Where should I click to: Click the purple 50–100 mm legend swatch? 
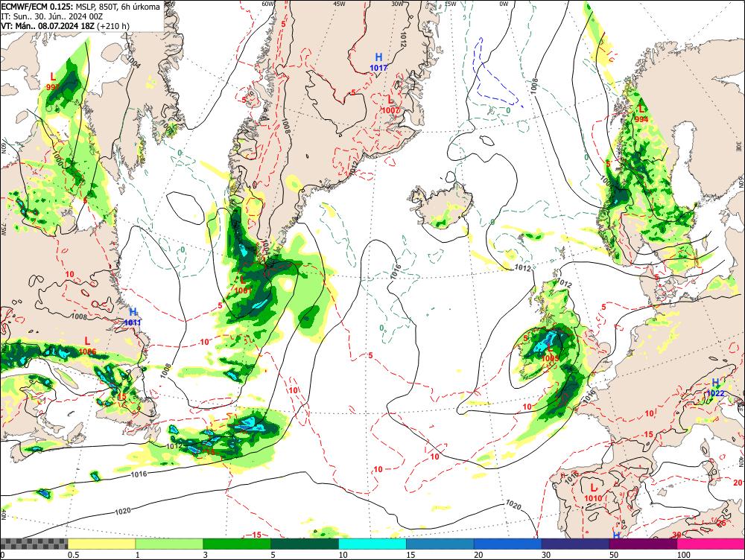pos(644,544)
